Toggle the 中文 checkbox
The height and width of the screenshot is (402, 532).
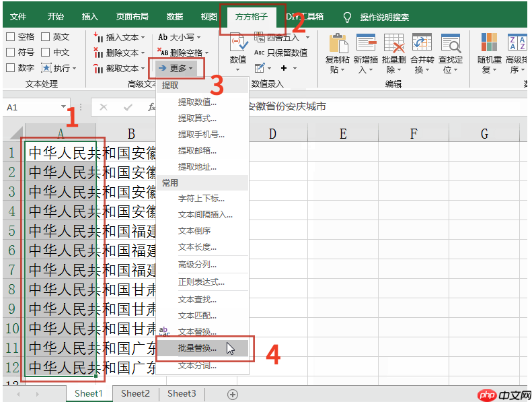(46, 53)
